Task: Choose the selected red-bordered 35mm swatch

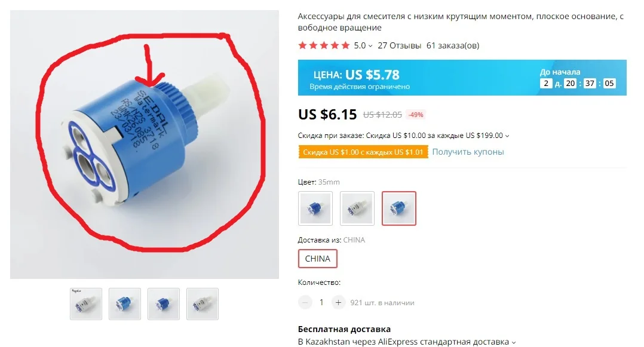Action: (x=399, y=208)
